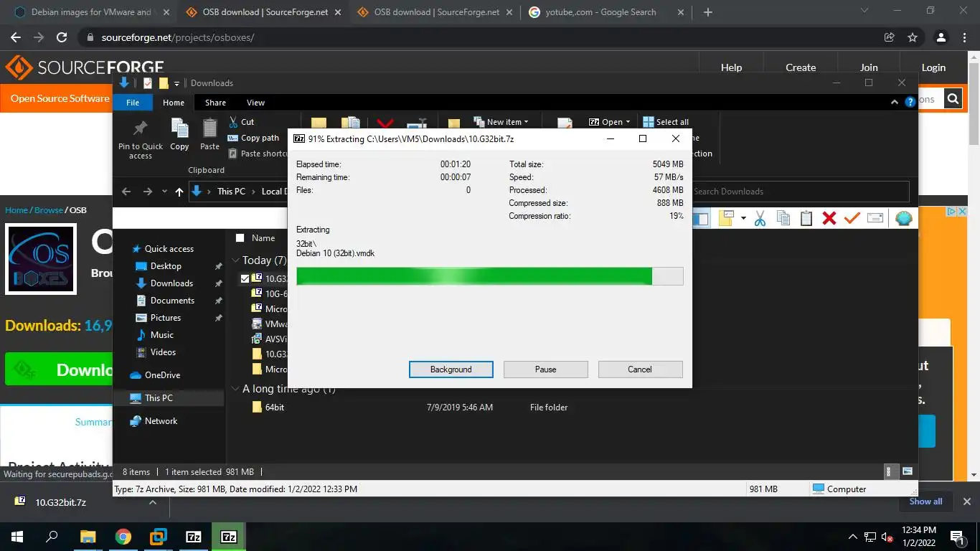The width and height of the screenshot is (980, 551).
Task: Reload the SourceForge page
Action: coord(62,37)
